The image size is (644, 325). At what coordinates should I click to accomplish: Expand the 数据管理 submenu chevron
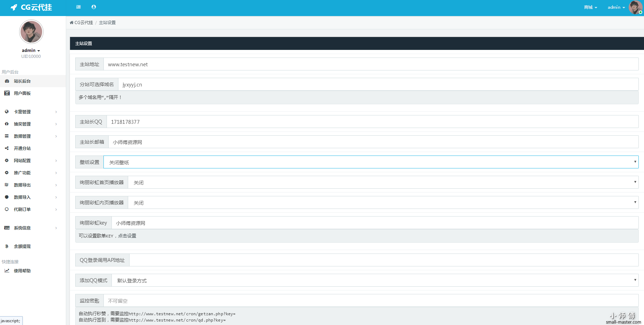coord(56,136)
